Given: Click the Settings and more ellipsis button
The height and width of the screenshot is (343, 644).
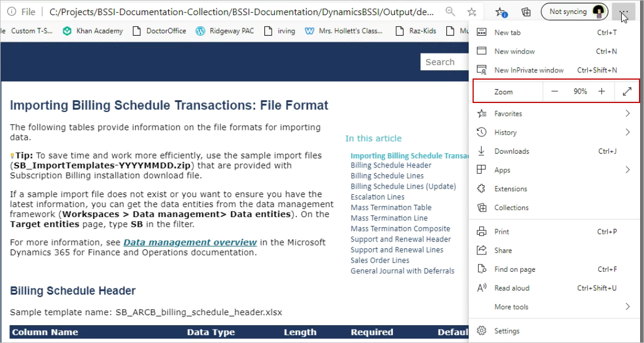Looking at the screenshot, I should 623,12.
